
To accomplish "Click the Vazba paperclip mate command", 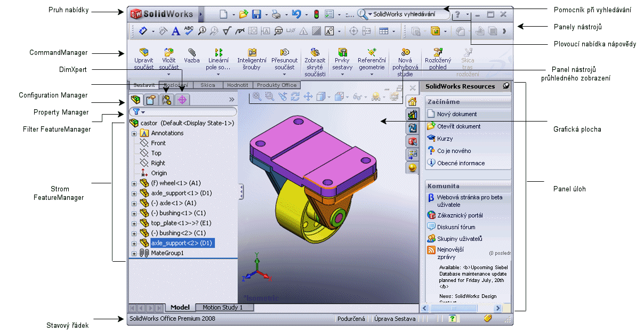I will click(x=192, y=55).
